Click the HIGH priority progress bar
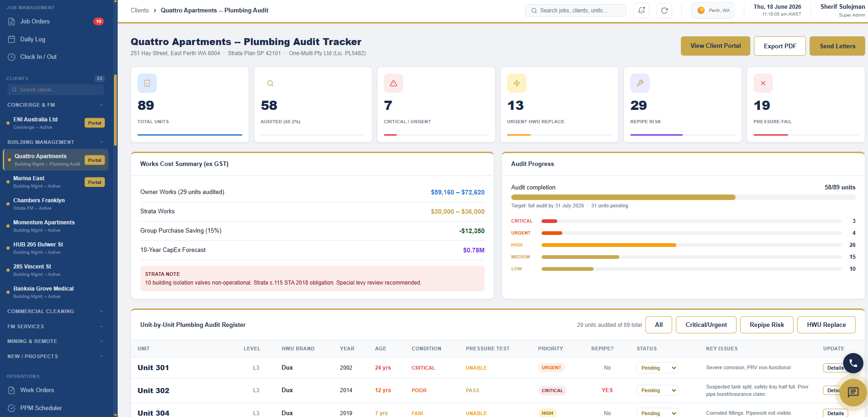This screenshot has height=417, width=868. [x=691, y=245]
